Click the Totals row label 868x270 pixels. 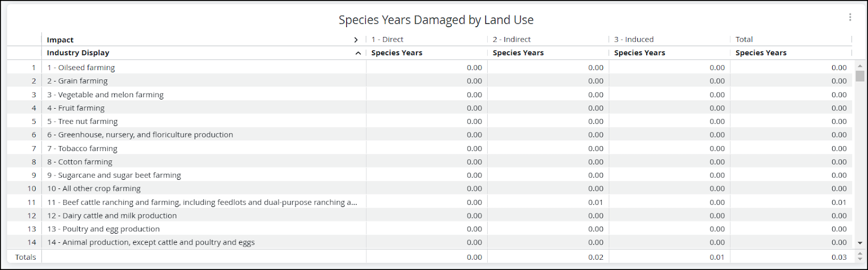(25, 257)
